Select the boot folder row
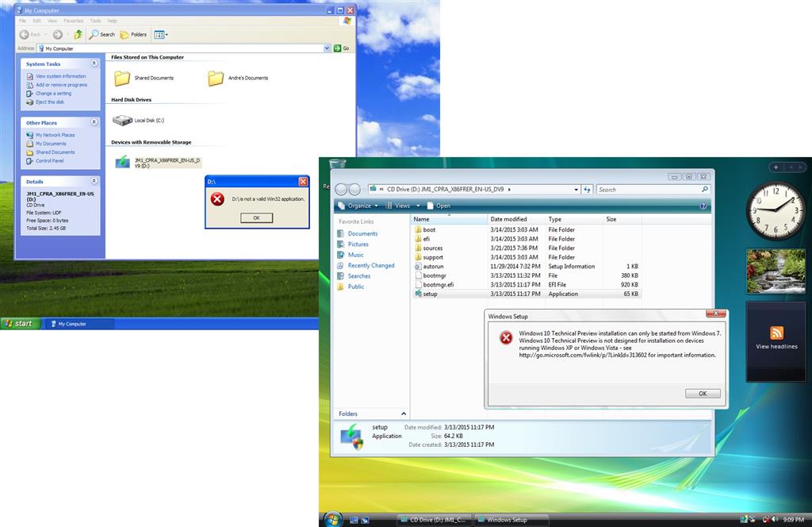The image size is (812, 527). 527,229
